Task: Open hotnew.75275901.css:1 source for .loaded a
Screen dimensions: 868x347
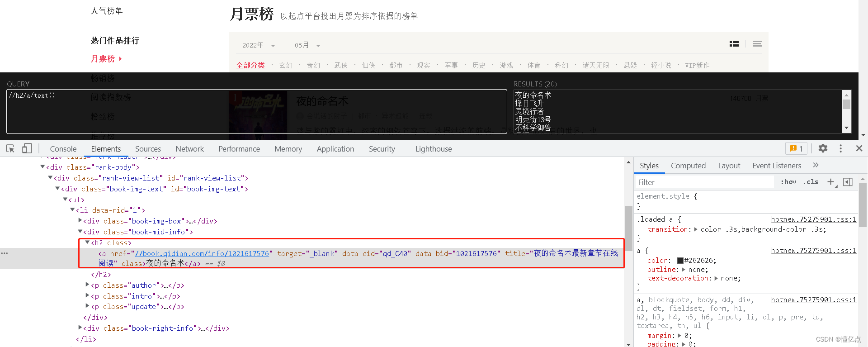Action: [813, 219]
